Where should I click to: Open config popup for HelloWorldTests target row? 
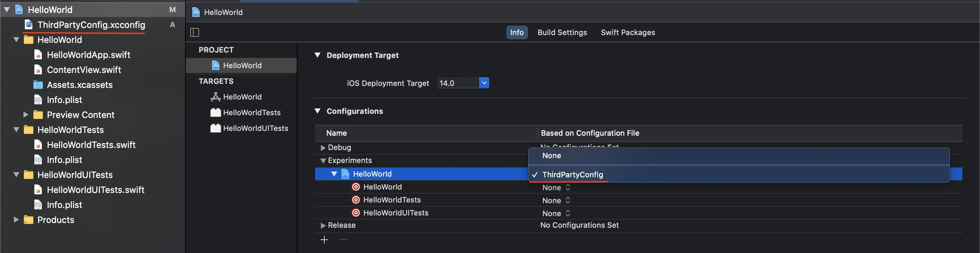(x=556, y=200)
